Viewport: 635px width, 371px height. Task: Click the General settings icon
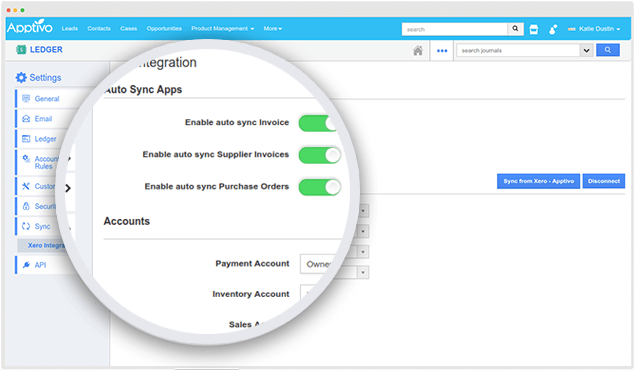pyautogui.click(x=26, y=98)
